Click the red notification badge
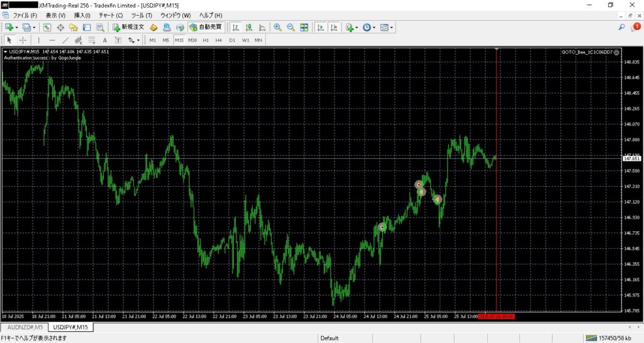 pyautogui.click(x=636, y=27)
